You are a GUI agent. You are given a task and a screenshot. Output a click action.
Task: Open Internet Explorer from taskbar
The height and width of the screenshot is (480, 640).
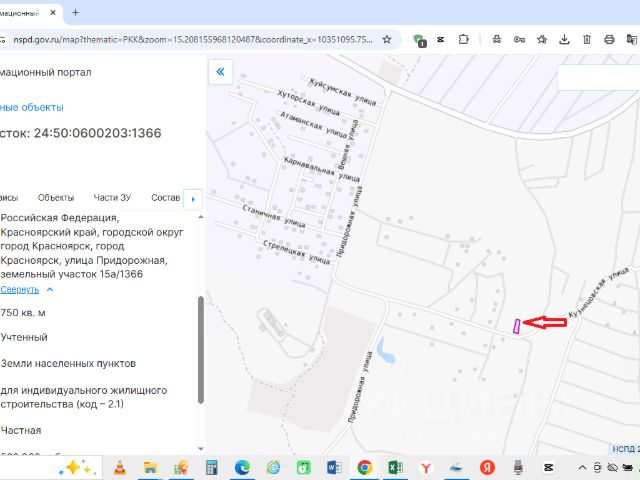coord(273,467)
